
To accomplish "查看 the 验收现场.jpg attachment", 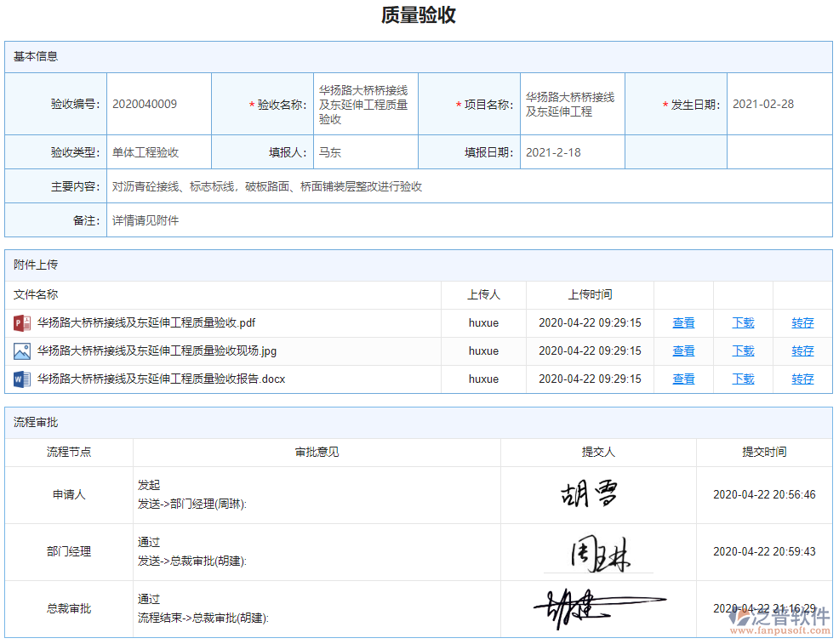I will pyautogui.click(x=682, y=350).
